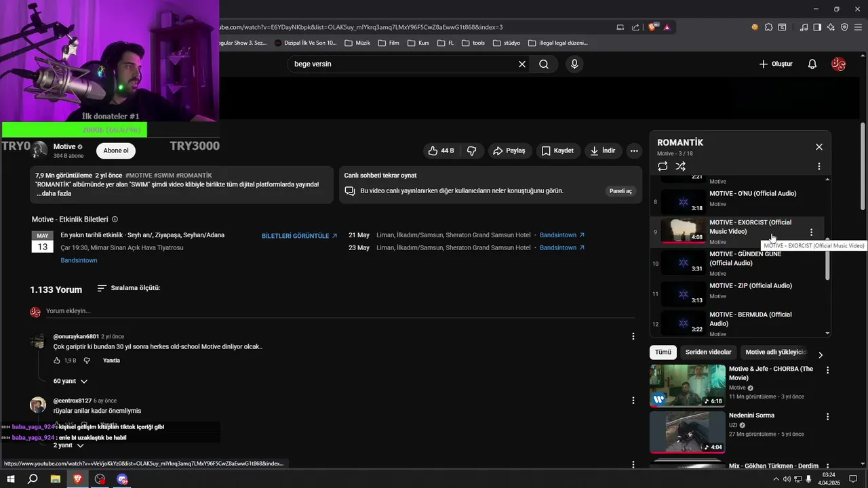Image resolution: width=868 pixels, height=488 pixels.
Task: Open the stüdyo bookmarks folder
Action: (x=507, y=43)
